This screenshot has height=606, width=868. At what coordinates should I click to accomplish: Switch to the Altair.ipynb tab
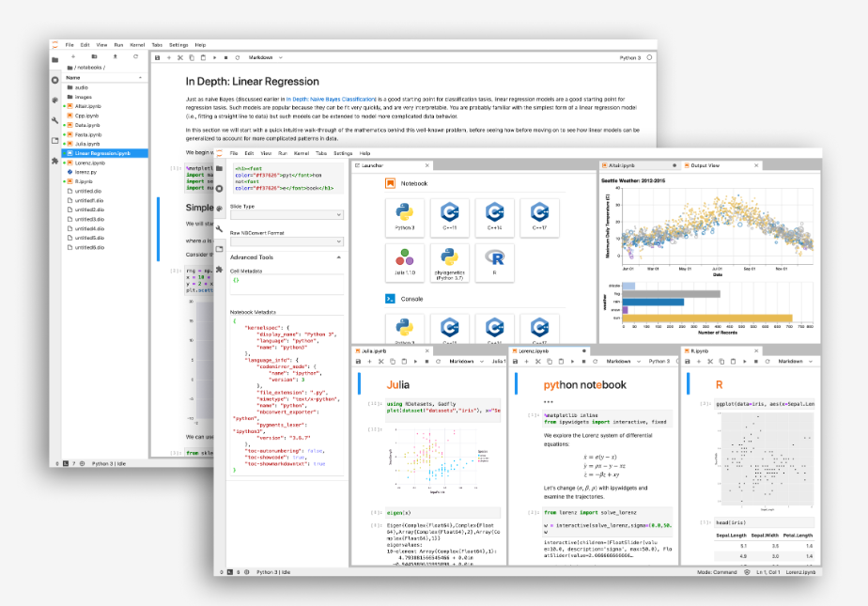pos(638,165)
